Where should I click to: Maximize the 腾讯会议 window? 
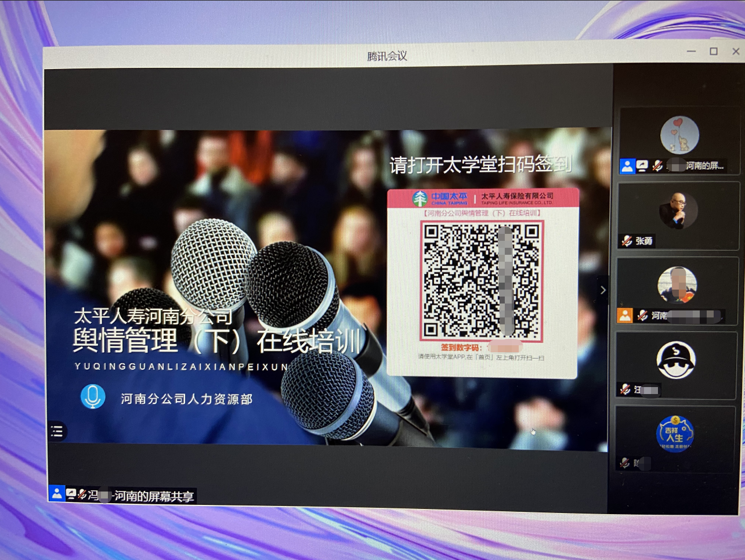[714, 52]
